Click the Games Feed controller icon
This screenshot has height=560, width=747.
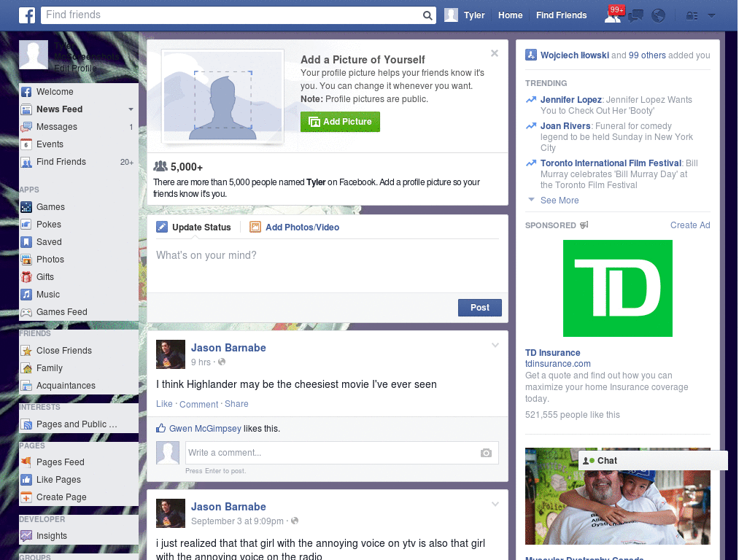point(26,312)
